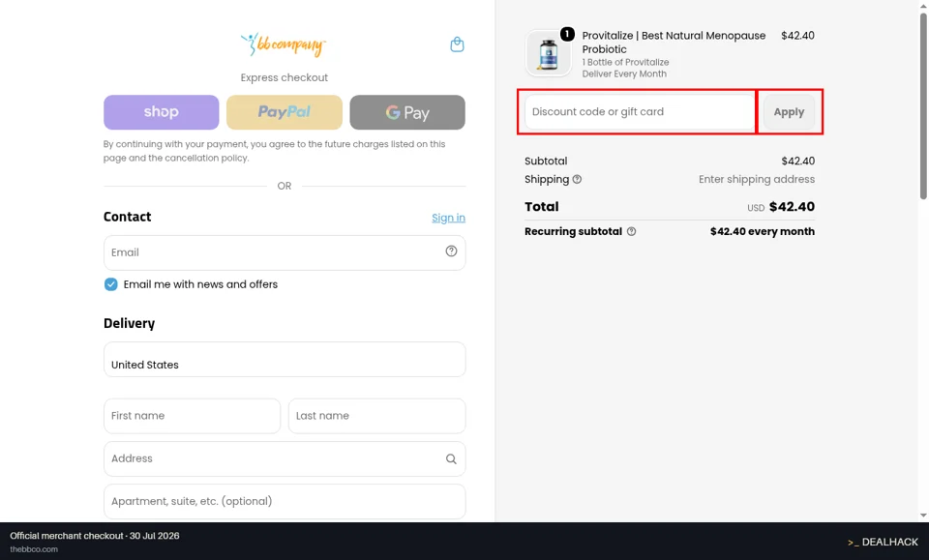Choose PayPal express checkout

click(x=285, y=112)
